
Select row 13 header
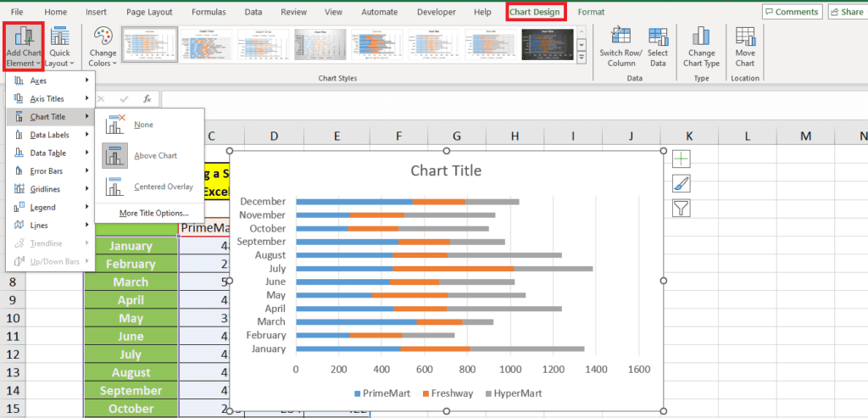pyautogui.click(x=14, y=372)
